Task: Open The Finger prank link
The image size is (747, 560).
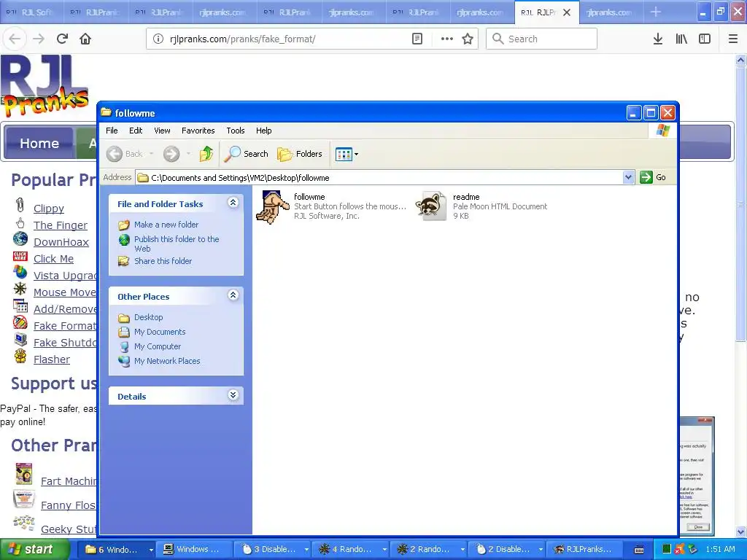Action: (x=61, y=225)
